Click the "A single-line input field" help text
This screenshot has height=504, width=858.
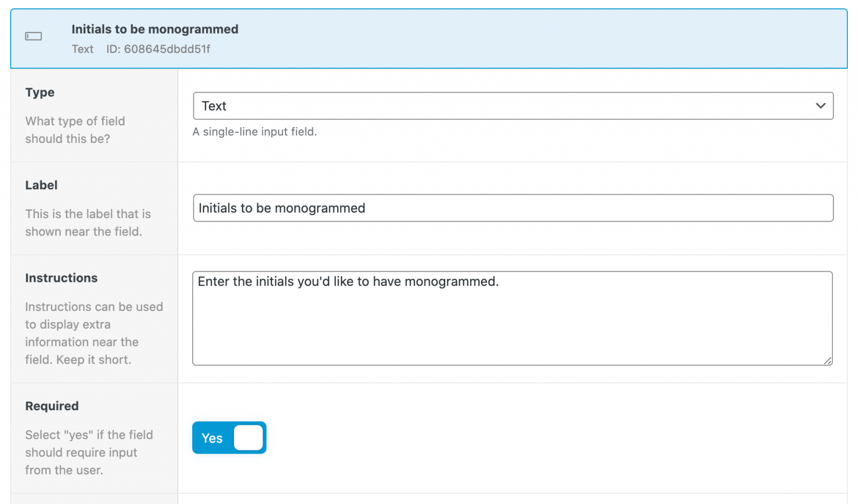pyautogui.click(x=255, y=132)
